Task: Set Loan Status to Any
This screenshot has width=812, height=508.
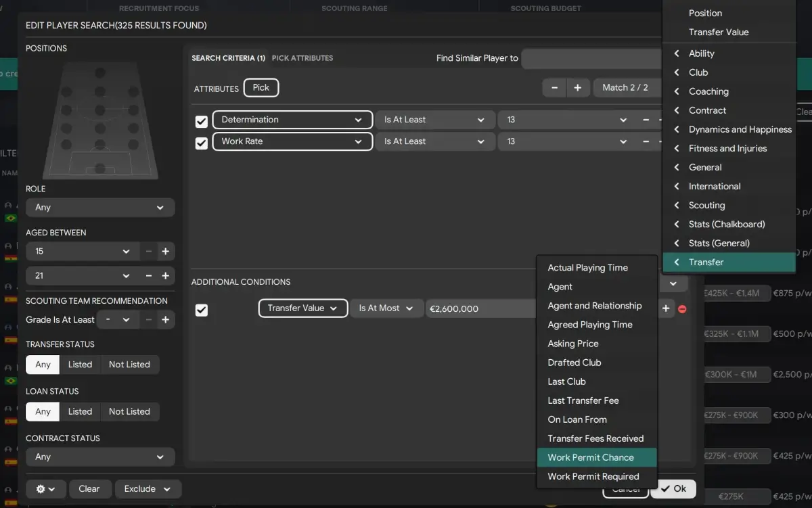Action: 43,411
